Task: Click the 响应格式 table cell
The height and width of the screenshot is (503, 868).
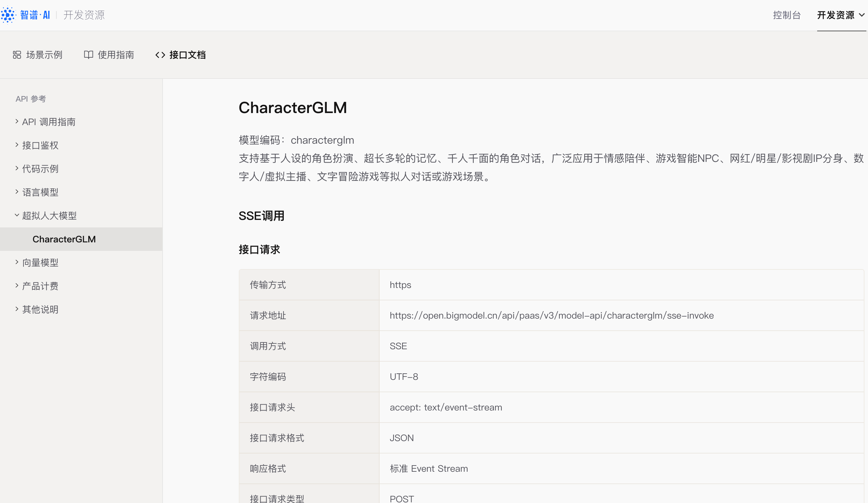Action: click(309, 468)
